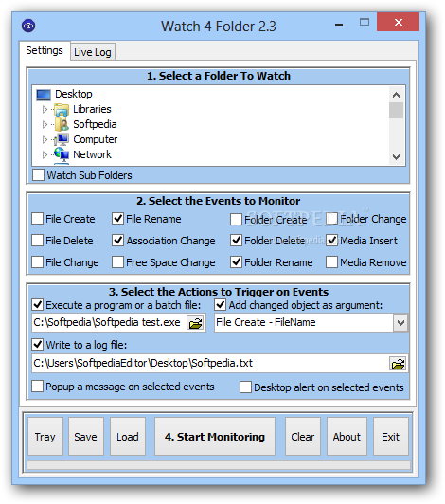Browse for program file with folder icon
The image size is (445, 504).
coord(195,323)
